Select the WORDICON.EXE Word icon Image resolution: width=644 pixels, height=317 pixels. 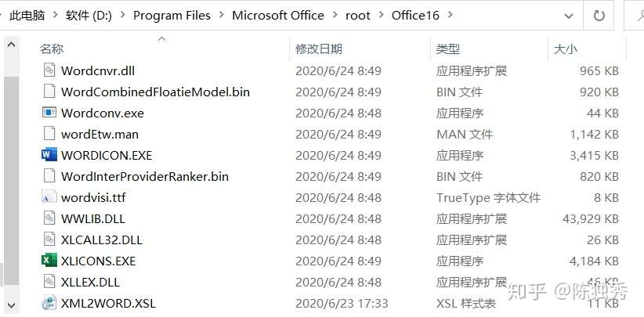point(49,155)
